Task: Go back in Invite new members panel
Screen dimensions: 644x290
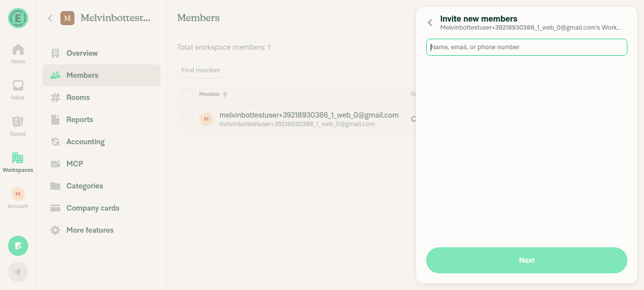Action: point(430,23)
